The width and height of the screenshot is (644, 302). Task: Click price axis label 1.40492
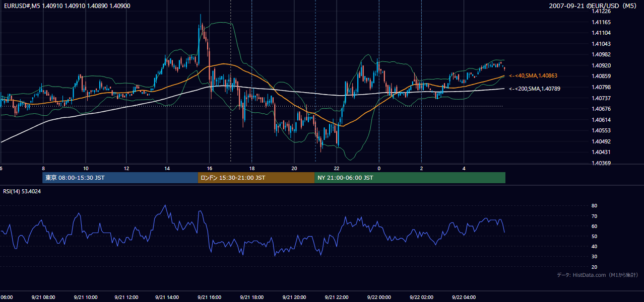(601, 141)
